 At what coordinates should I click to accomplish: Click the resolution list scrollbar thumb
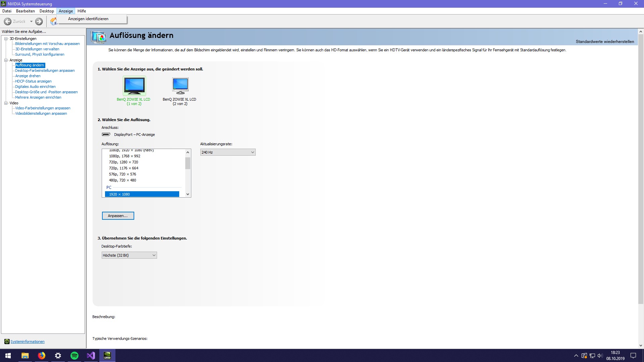[188, 163]
